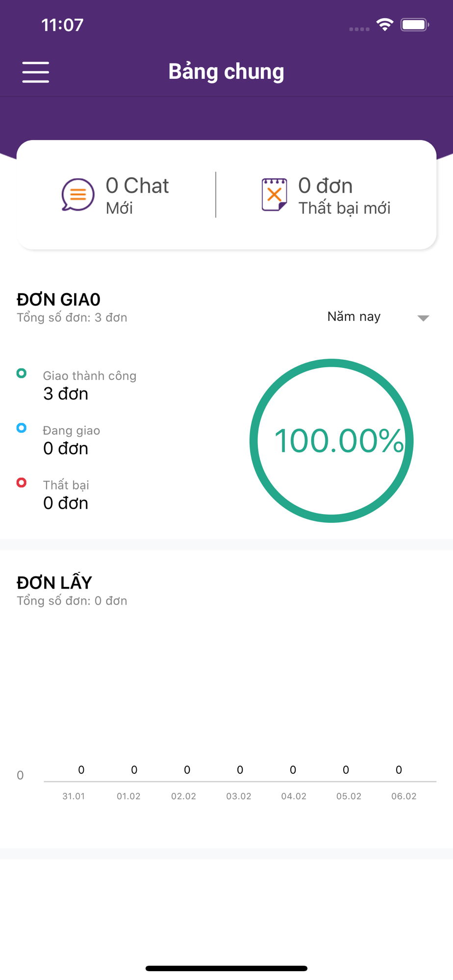The image size is (453, 980).
Task: Open the 0 Chat Mới section
Action: pyautogui.click(x=137, y=196)
